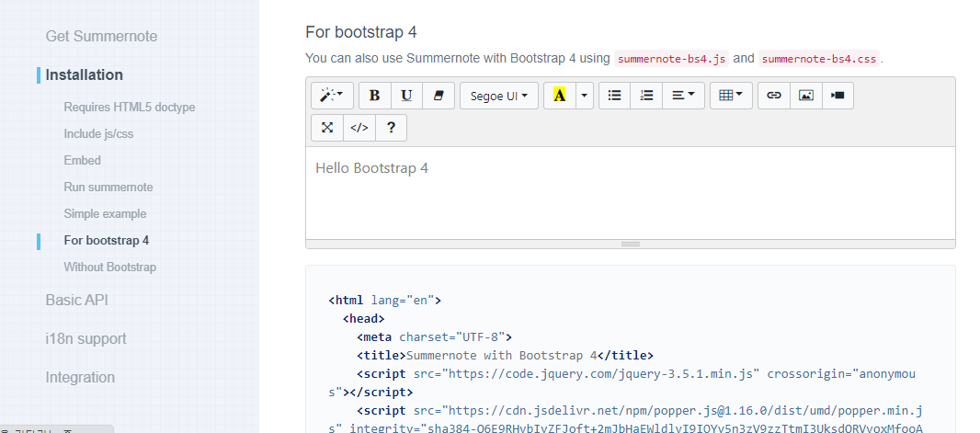Open Get Summernote in the sidebar

coord(101,36)
